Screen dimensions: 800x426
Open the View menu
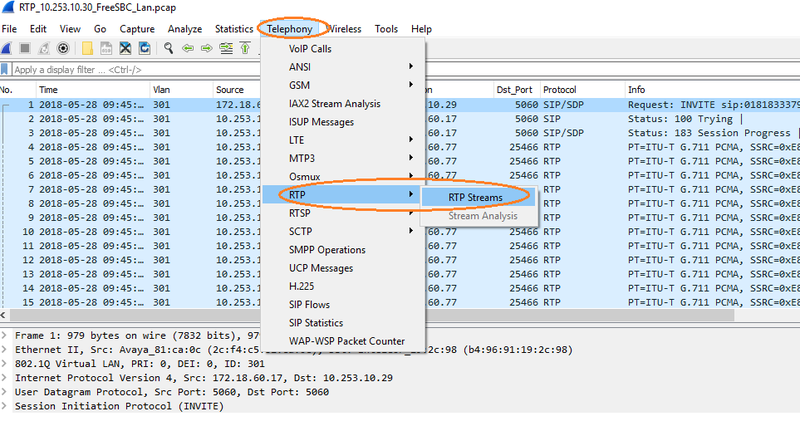point(70,29)
